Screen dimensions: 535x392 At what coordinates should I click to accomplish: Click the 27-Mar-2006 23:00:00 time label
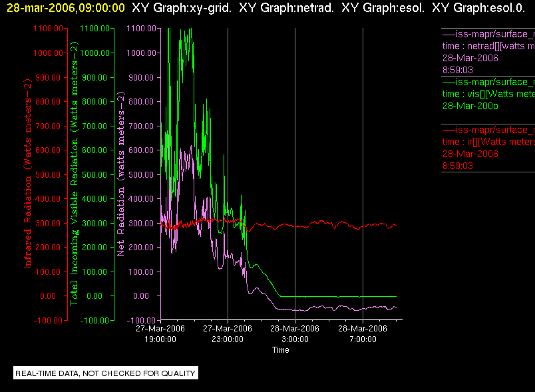(228, 333)
